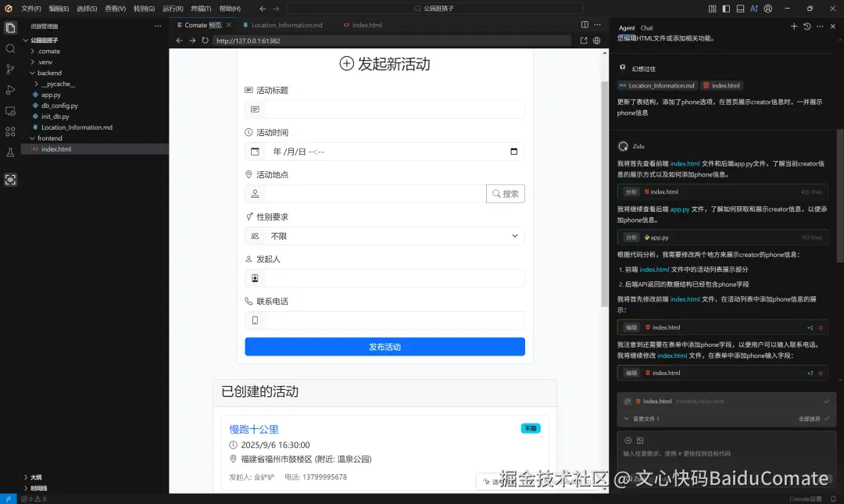Click 全部放弃 to discard all changes
Image resolution: width=844 pixels, height=504 pixels.
click(809, 419)
